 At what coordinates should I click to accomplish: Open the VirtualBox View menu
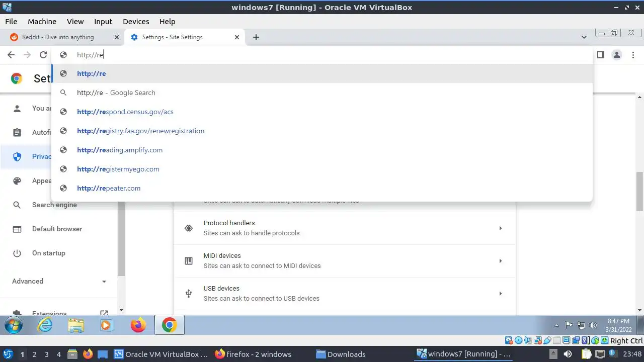click(x=75, y=22)
